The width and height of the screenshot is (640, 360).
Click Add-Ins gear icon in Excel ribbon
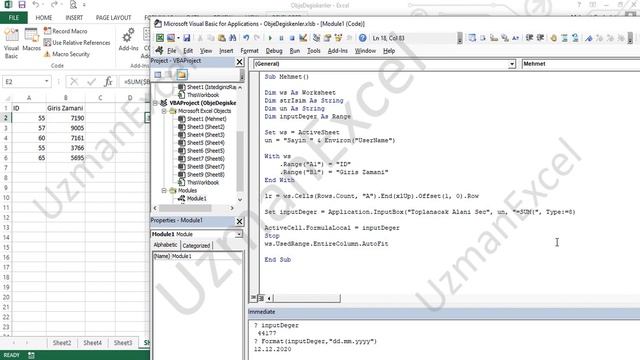tap(128, 40)
